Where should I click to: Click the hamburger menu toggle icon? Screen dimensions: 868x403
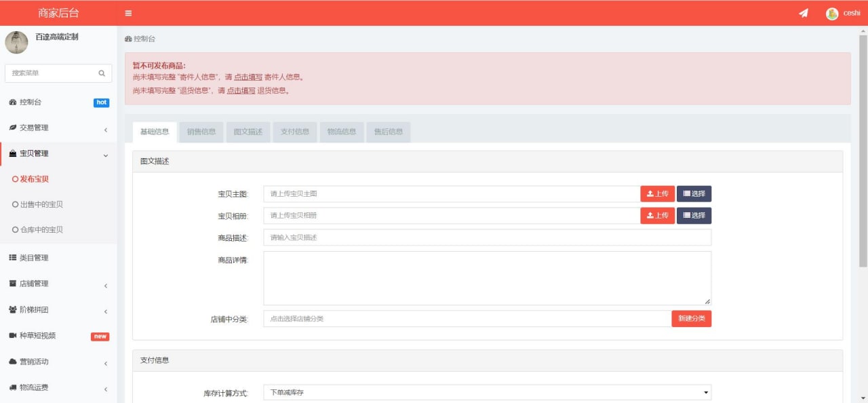128,13
